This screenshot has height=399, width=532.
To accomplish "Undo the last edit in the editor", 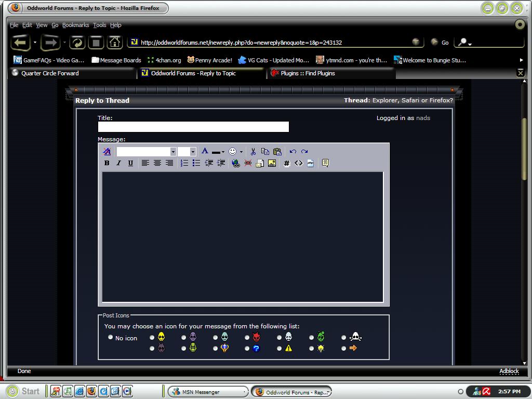I will pyautogui.click(x=293, y=152).
